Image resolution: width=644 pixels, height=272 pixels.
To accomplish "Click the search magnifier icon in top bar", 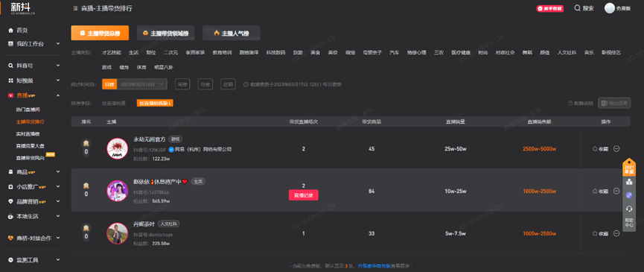I will [x=577, y=8].
